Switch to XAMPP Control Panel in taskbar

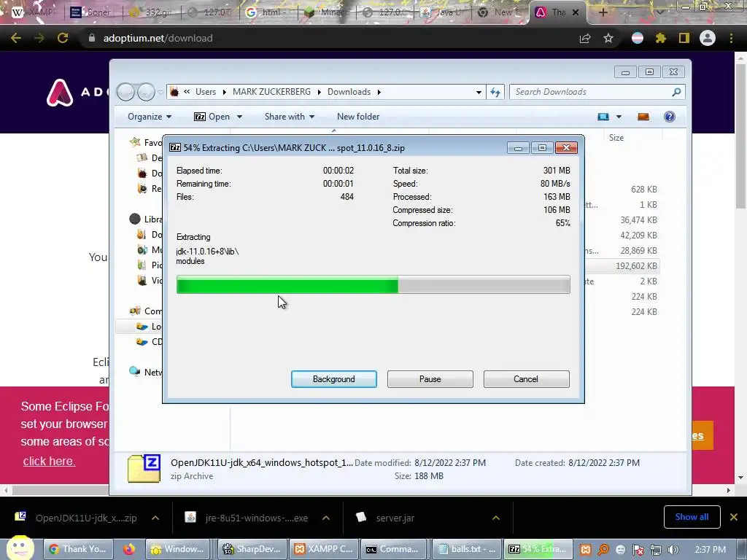tap(323, 549)
